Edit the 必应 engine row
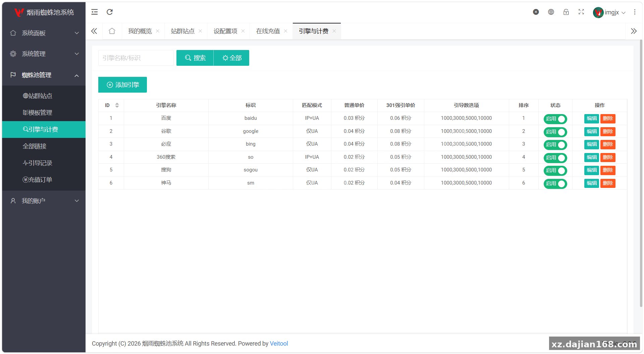 tap(591, 144)
